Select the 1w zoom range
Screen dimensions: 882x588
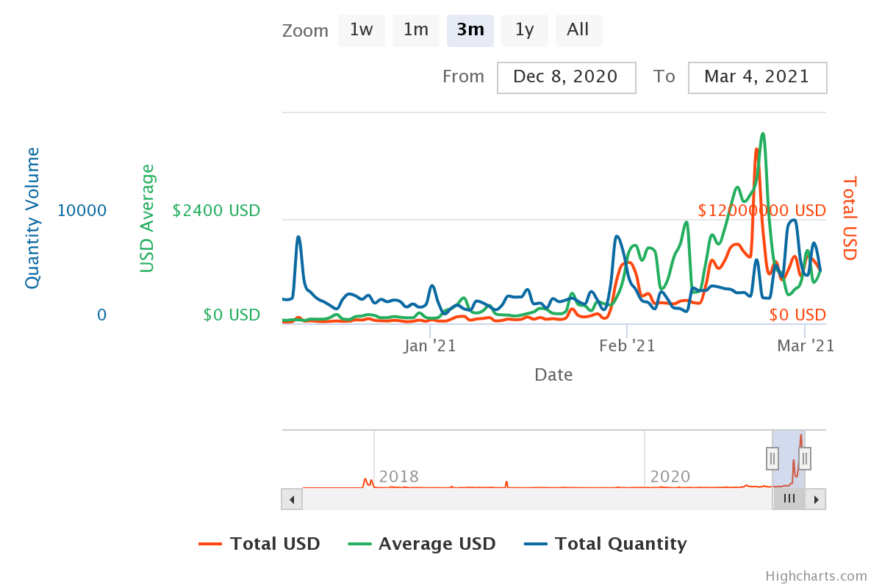pos(361,30)
